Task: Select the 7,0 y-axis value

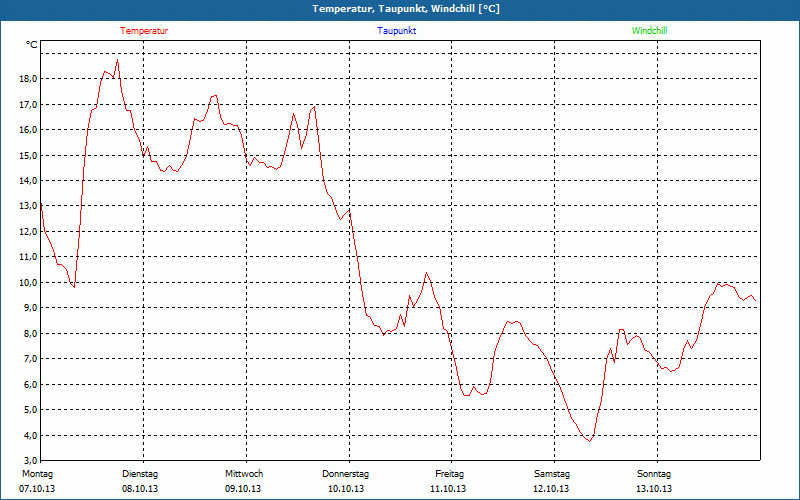Action: coord(30,359)
